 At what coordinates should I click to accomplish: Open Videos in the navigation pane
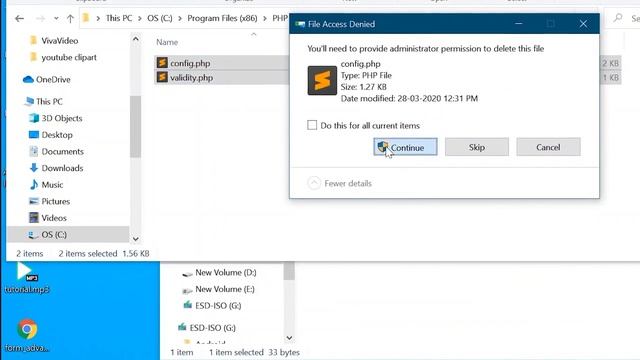53,218
